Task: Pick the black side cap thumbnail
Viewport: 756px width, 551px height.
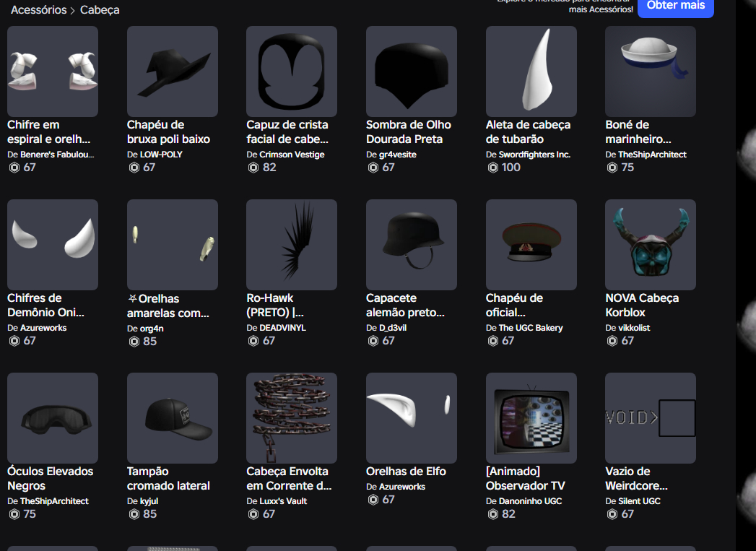Action: click(x=172, y=418)
